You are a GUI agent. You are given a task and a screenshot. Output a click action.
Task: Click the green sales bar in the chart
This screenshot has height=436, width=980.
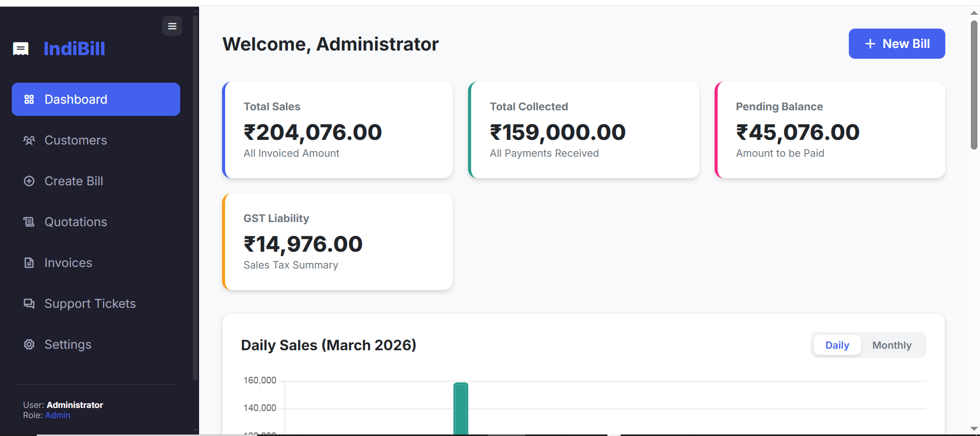coord(461,408)
